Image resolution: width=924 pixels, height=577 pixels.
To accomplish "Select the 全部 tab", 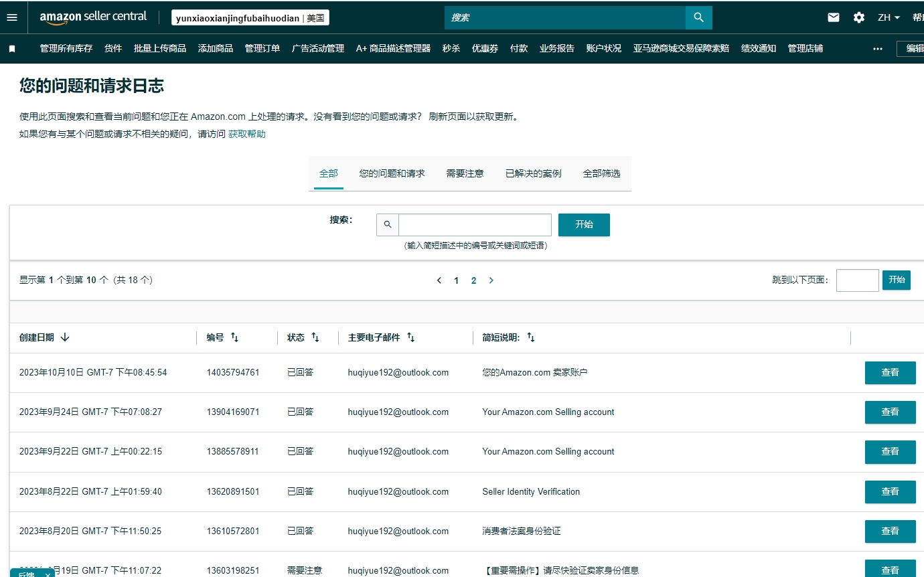I will click(329, 173).
